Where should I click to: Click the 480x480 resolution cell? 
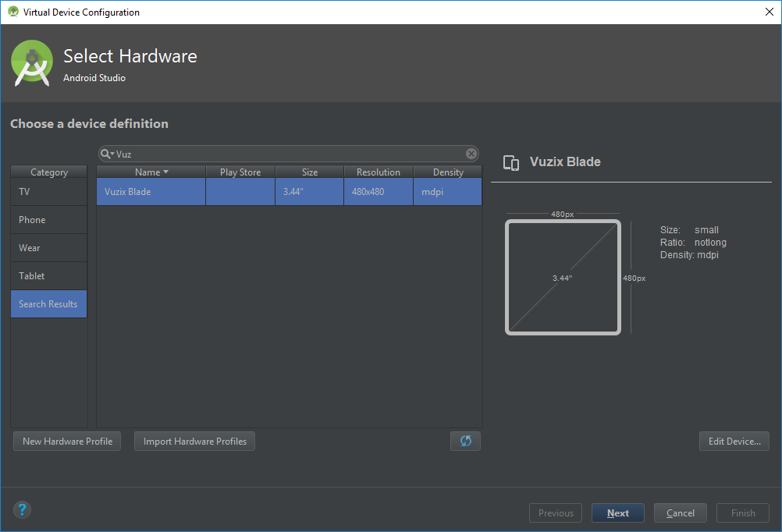pos(379,191)
